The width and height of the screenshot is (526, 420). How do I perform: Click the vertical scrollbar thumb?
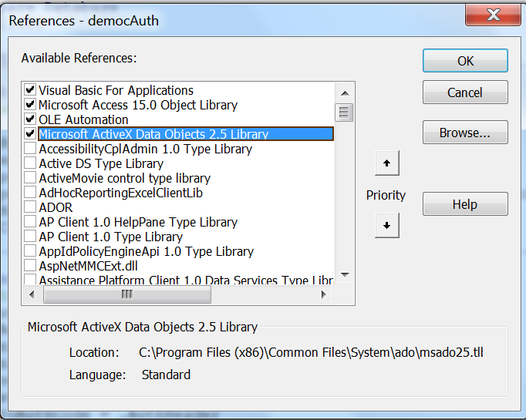344,113
